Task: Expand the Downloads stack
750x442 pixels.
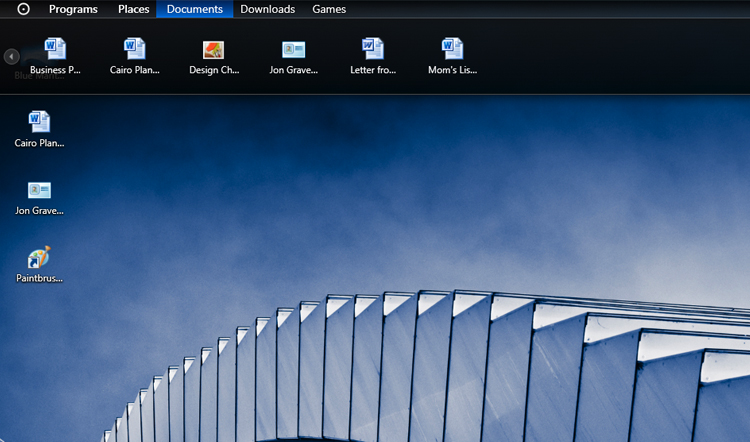Action: (267, 9)
